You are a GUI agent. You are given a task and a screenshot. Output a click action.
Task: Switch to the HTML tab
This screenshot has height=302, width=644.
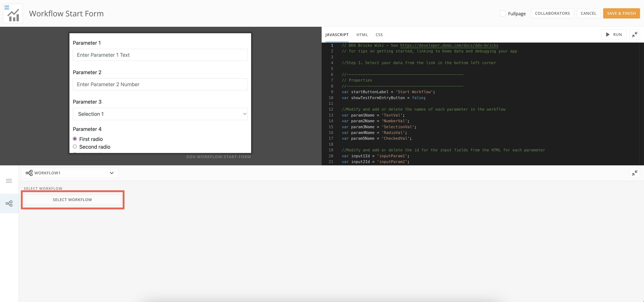(362, 35)
